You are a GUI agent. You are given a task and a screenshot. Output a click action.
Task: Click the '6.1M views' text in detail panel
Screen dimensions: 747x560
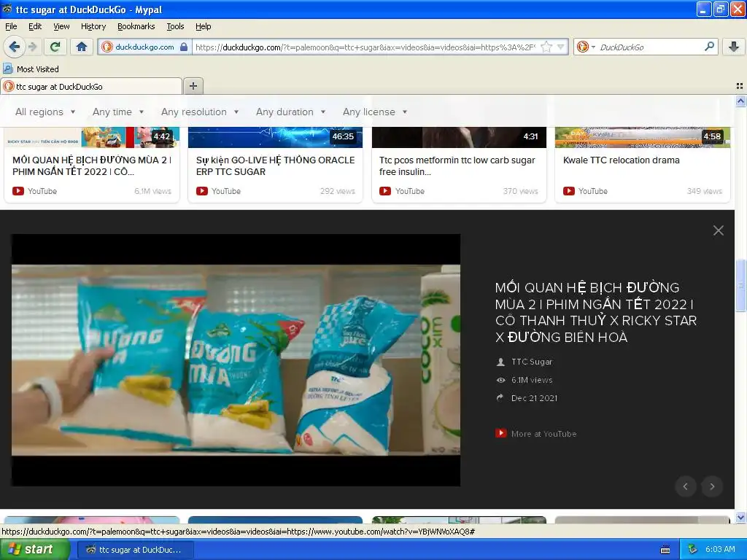coord(532,380)
